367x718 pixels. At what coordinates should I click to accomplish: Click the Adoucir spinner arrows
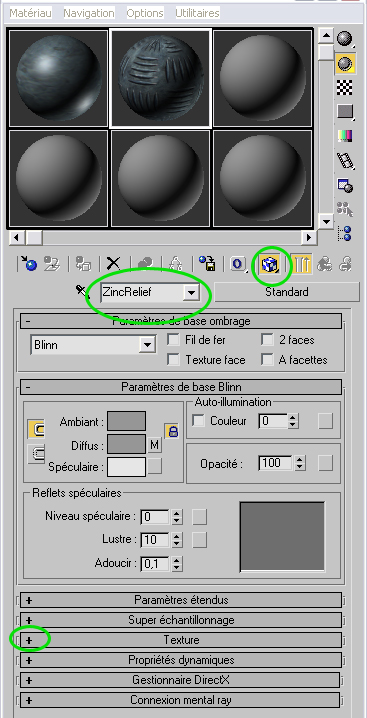(x=177, y=563)
